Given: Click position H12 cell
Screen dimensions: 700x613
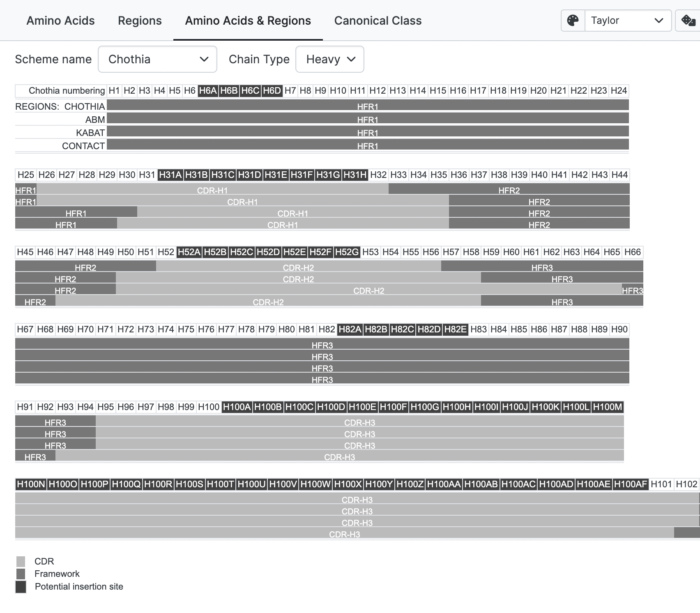Looking at the screenshot, I should pyautogui.click(x=378, y=90).
